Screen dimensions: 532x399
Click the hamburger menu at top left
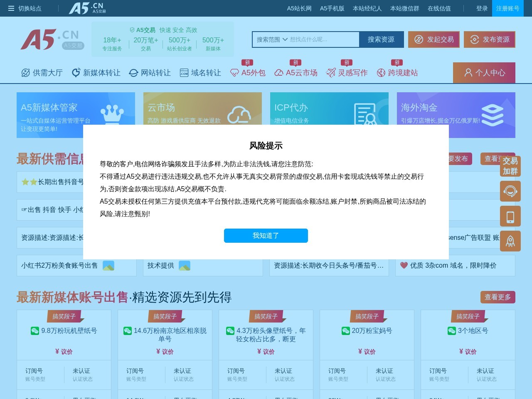coord(11,8)
